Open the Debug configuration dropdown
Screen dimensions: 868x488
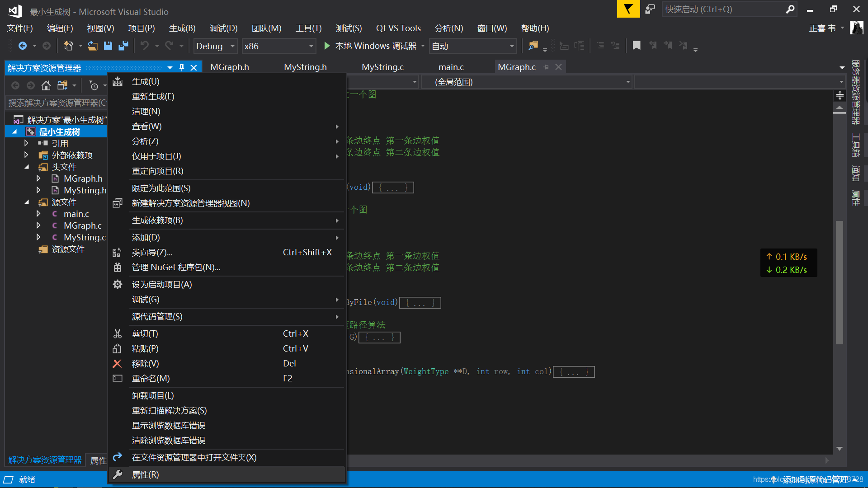[x=216, y=46]
